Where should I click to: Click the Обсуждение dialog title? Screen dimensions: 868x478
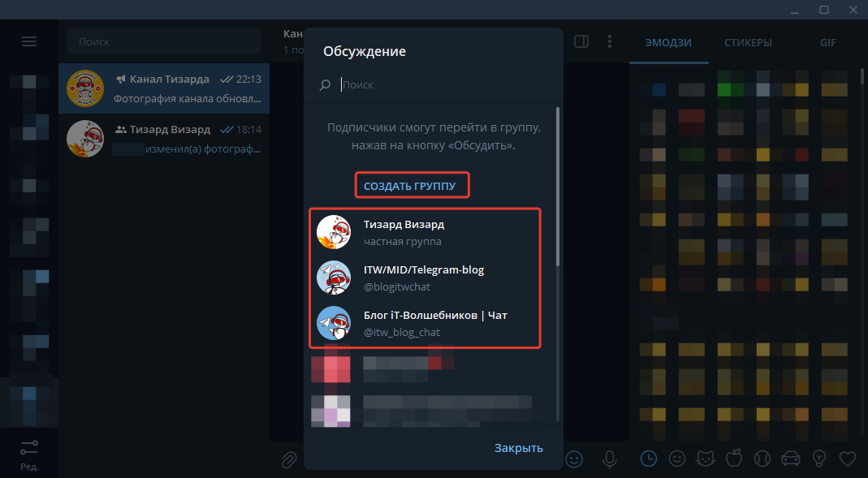[365, 51]
